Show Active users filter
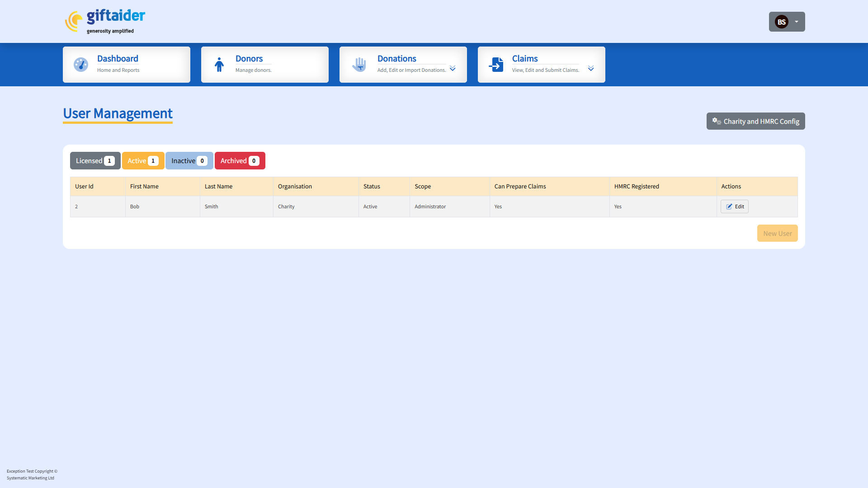868x488 pixels. (143, 161)
